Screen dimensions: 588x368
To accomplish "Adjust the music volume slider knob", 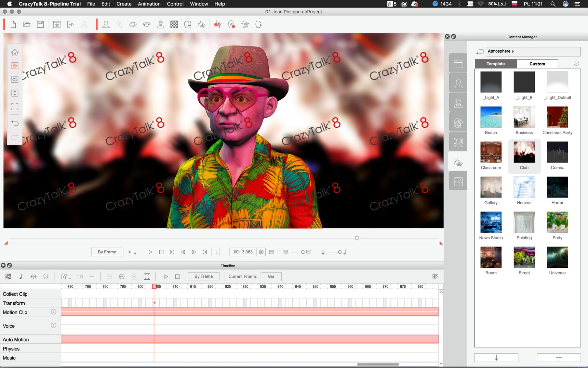I will [x=339, y=252].
